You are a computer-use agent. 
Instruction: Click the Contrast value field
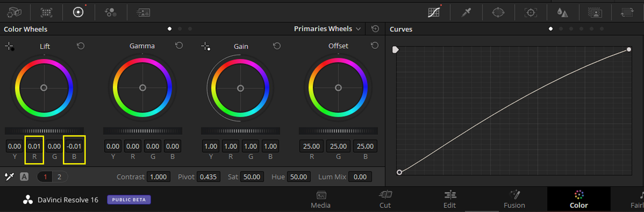tap(158, 177)
